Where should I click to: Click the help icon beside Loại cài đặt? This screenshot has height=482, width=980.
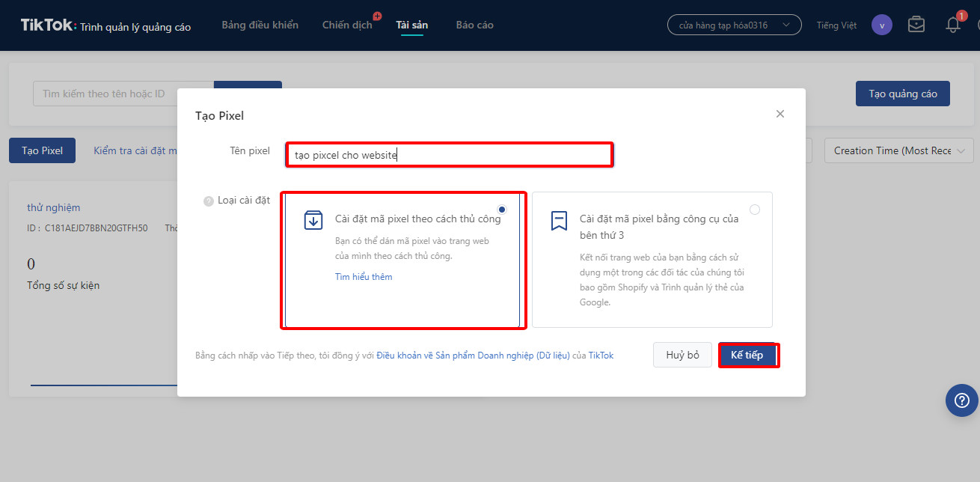209,201
